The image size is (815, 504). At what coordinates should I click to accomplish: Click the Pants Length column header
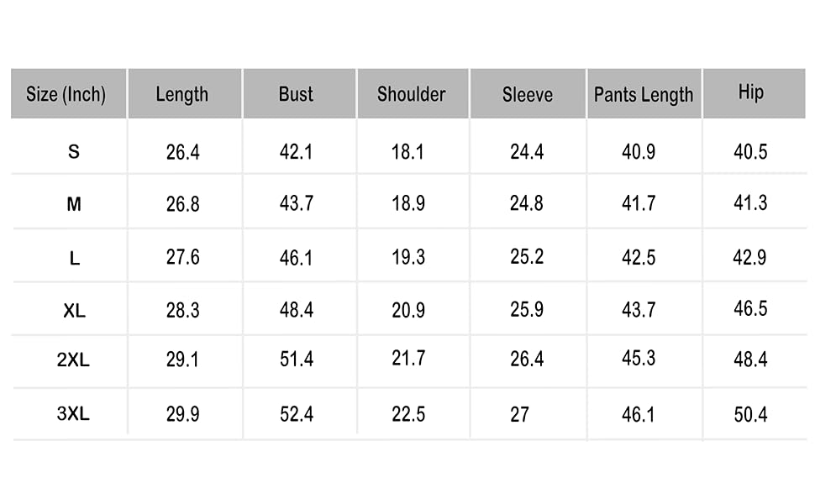644,94
